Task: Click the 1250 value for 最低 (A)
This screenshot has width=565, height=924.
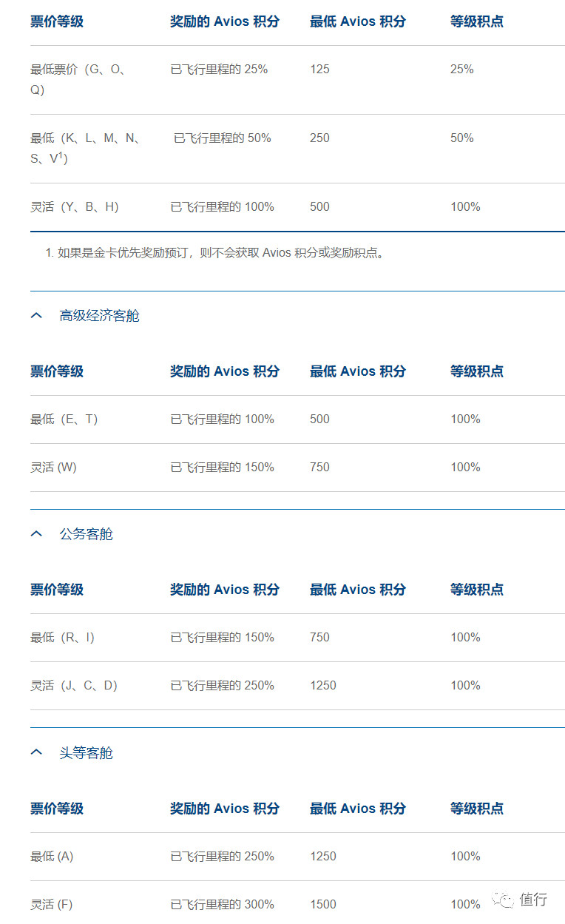Action: (x=322, y=856)
